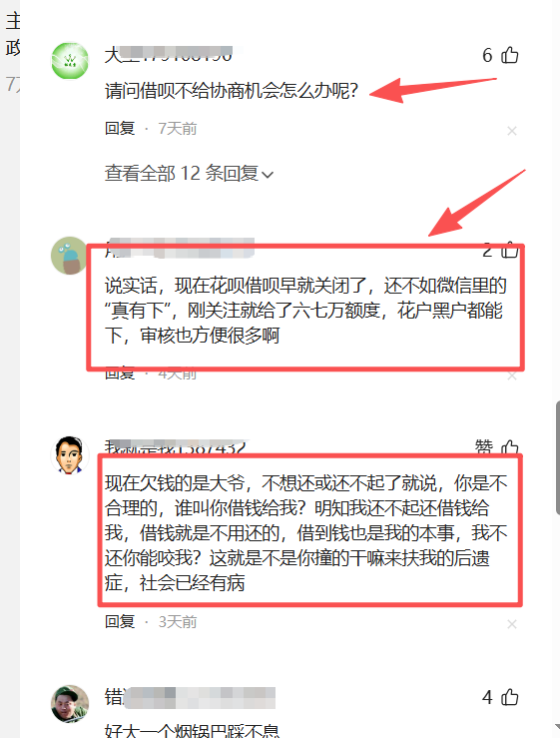Like the comment starting 现在欠钱的是大爷
The height and width of the screenshot is (738, 560).
[x=510, y=447]
